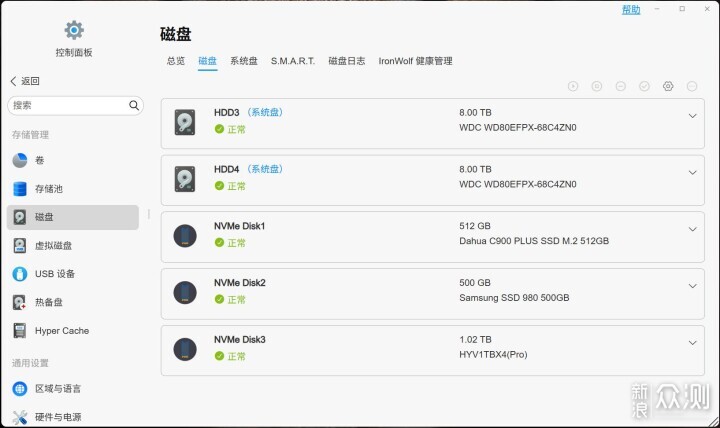Click the back arrow next to 返回
The image size is (720, 428).
coord(13,81)
